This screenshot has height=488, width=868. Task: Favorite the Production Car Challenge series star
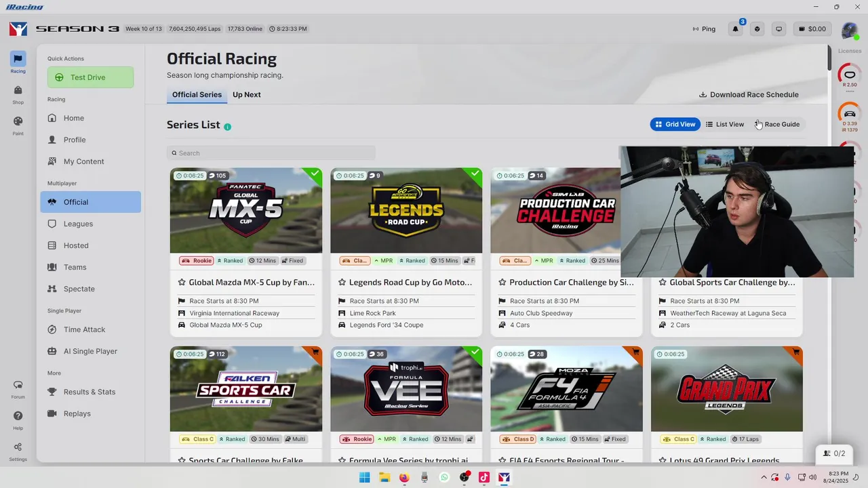point(502,283)
